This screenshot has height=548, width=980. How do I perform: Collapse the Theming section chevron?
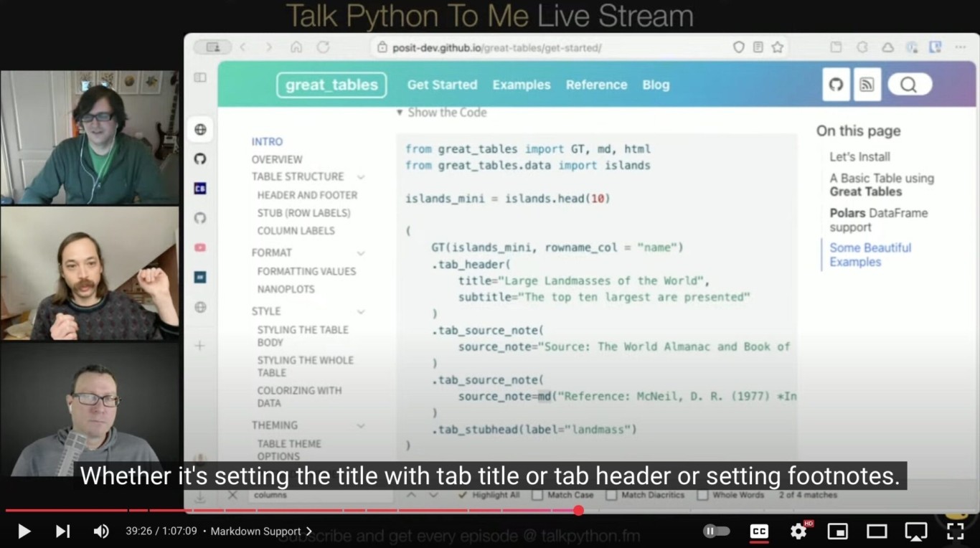[x=361, y=426]
